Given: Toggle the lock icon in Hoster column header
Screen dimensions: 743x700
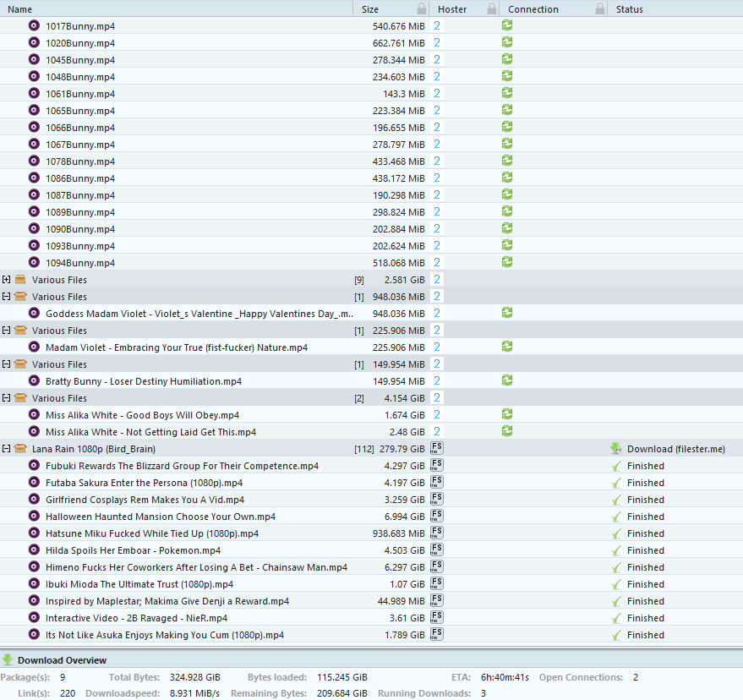Looking at the screenshot, I should [492, 9].
